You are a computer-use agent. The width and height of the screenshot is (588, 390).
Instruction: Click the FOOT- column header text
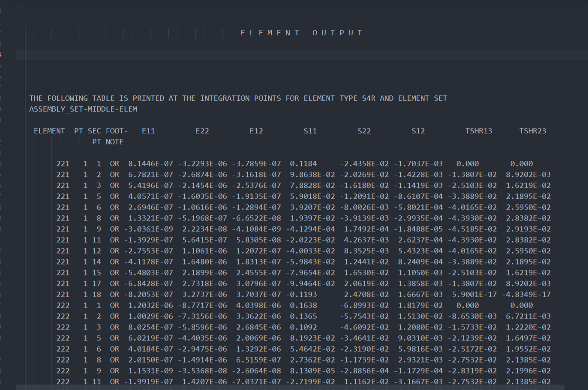click(x=116, y=131)
